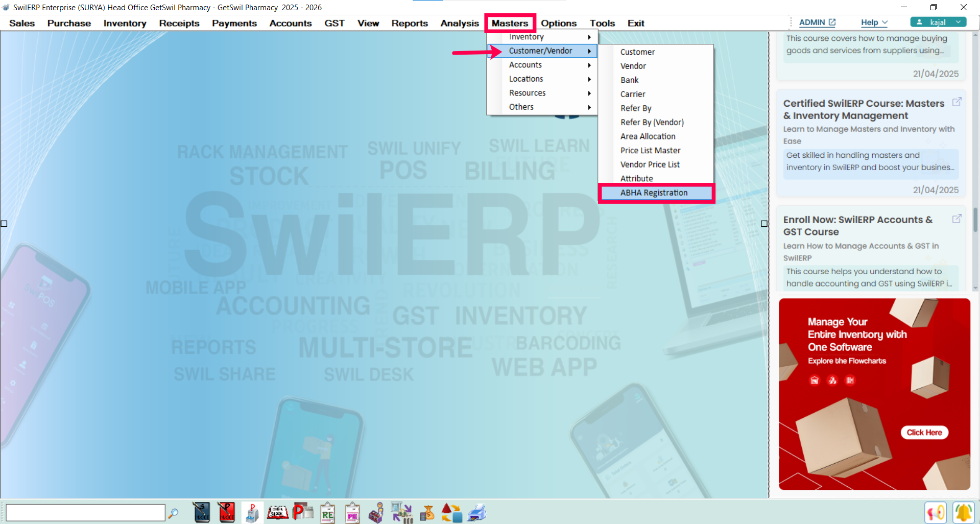Screen dimensions: 980x524
Task: Select Vendor in the submenu
Action: tap(656, 66)
